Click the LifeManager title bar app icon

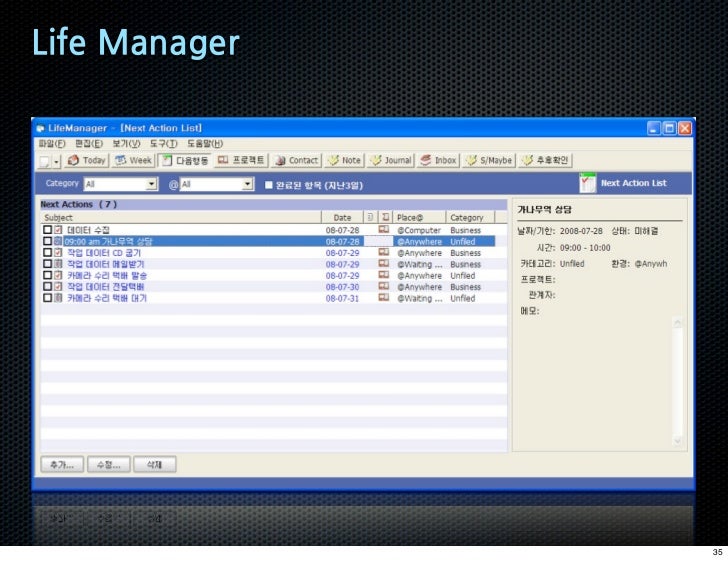tap(40, 128)
